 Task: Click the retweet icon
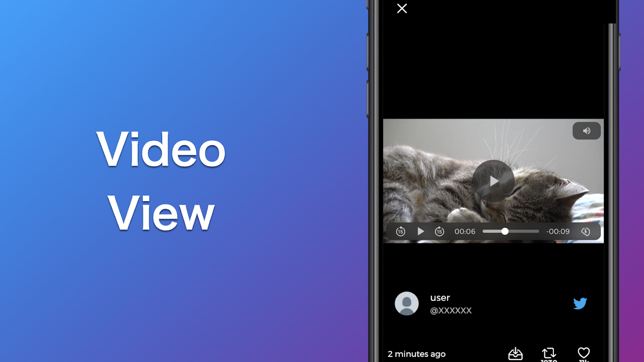[x=549, y=353]
